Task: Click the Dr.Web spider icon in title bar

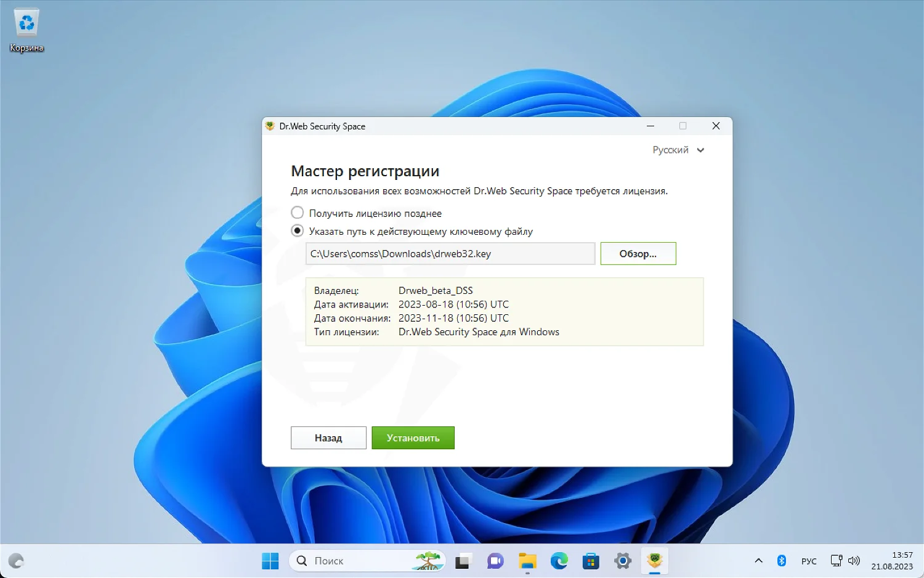Action: (x=270, y=126)
